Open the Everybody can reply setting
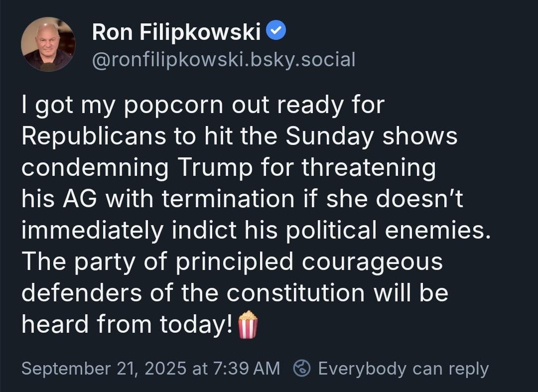The width and height of the screenshot is (538, 392). coord(403,369)
